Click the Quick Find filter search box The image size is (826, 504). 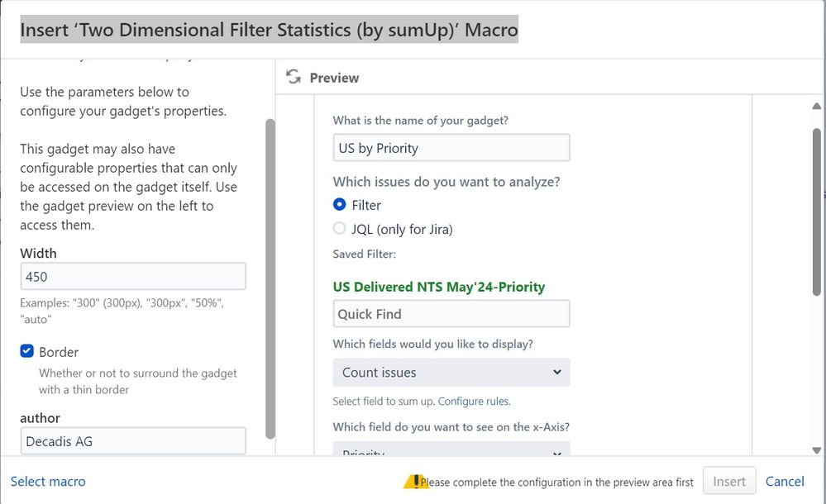click(x=451, y=314)
